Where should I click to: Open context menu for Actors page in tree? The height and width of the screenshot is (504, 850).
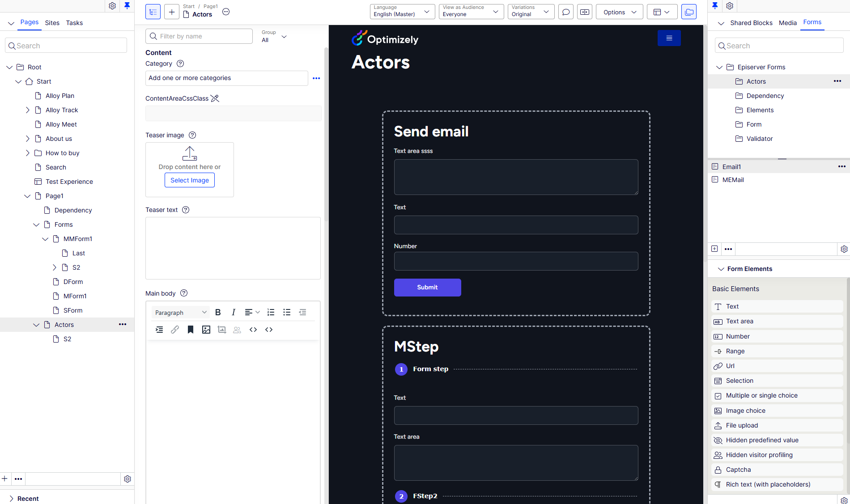123,324
